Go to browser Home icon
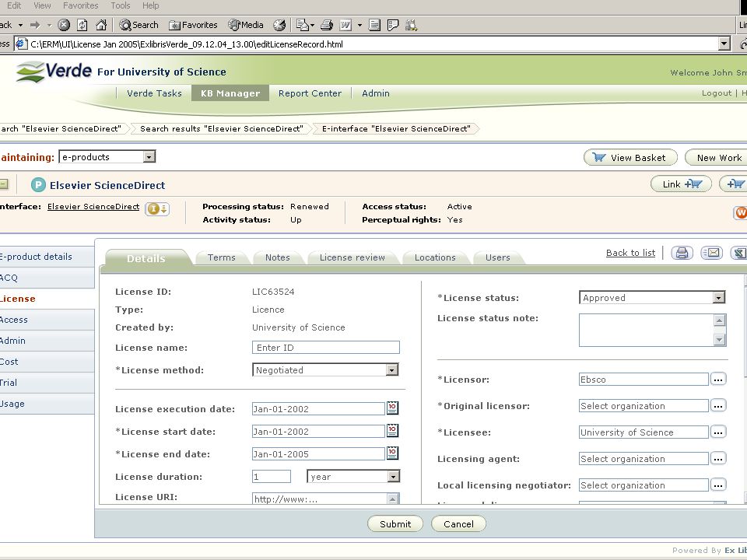Viewport: 747px width, 560px height. pyautogui.click(x=101, y=25)
